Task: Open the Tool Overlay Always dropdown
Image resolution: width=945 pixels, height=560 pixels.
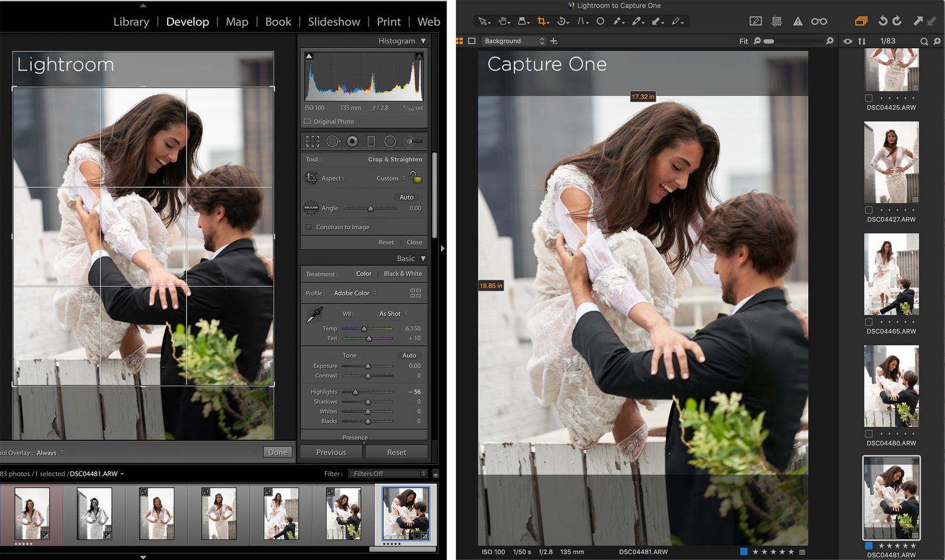Action: [50, 453]
